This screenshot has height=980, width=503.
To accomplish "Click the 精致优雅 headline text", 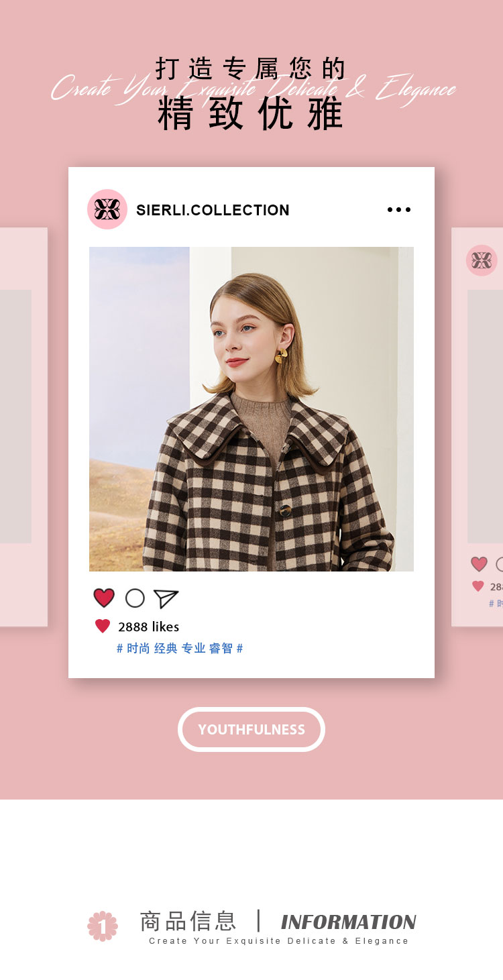I will tap(251, 113).
